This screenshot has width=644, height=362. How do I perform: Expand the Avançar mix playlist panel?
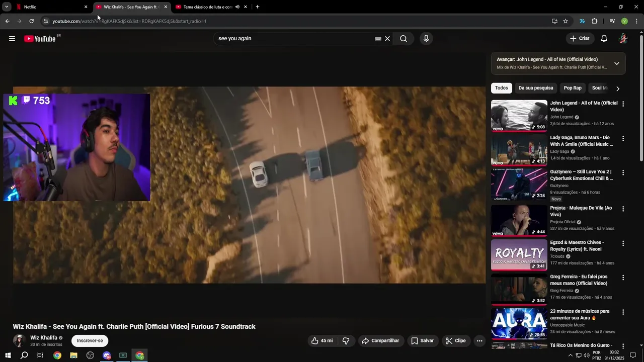[617, 63]
